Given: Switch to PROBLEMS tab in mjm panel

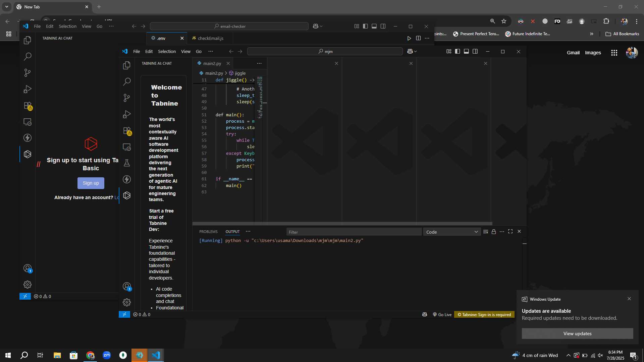Looking at the screenshot, I should point(208,232).
